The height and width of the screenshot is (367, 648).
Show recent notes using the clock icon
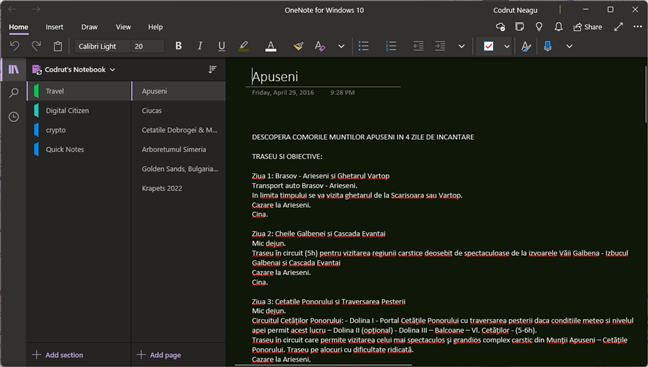click(14, 117)
